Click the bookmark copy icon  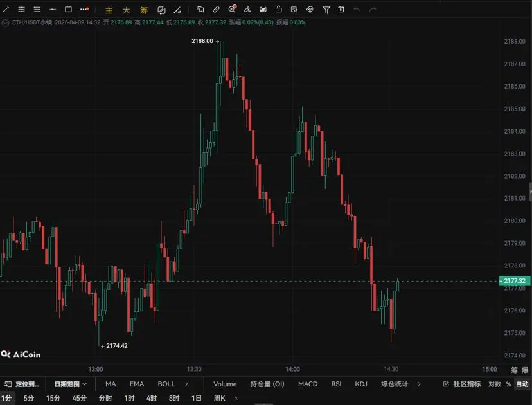point(200,10)
